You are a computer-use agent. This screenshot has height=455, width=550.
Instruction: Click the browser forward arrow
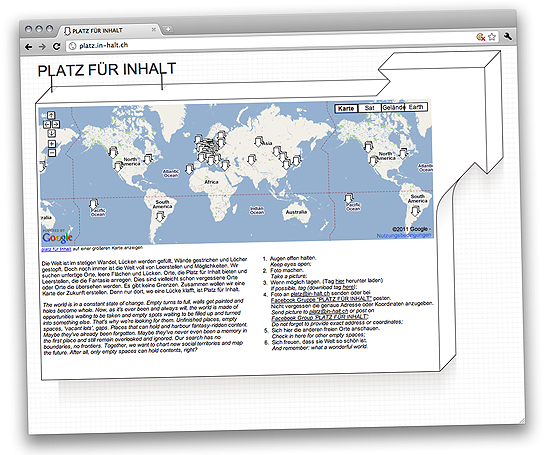coord(42,47)
